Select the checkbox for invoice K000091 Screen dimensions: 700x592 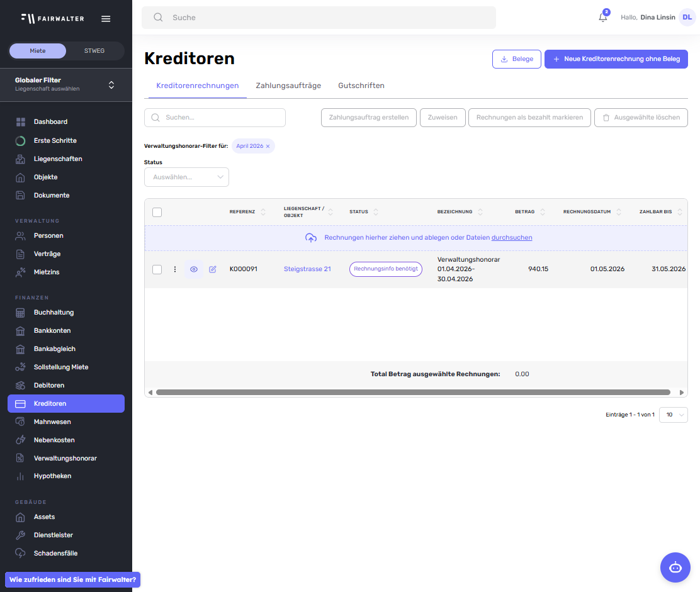(x=157, y=269)
